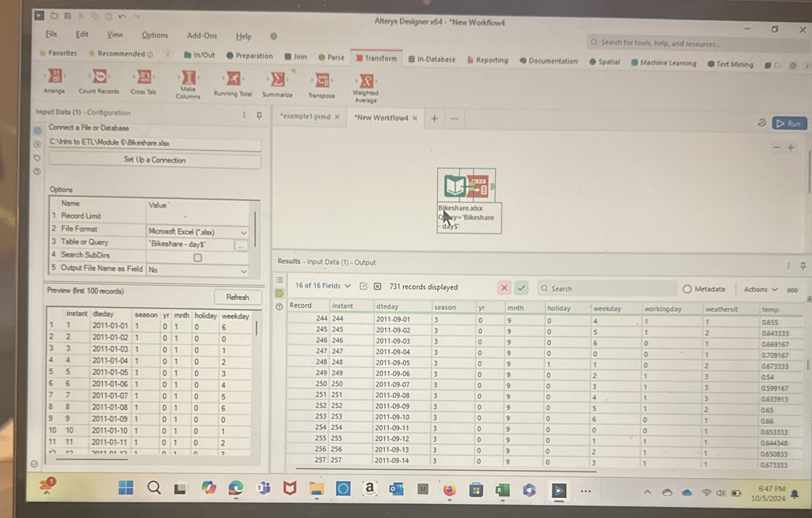Click Set Up a Connection
Screen dimensions: 812x518
click(x=155, y=160)
